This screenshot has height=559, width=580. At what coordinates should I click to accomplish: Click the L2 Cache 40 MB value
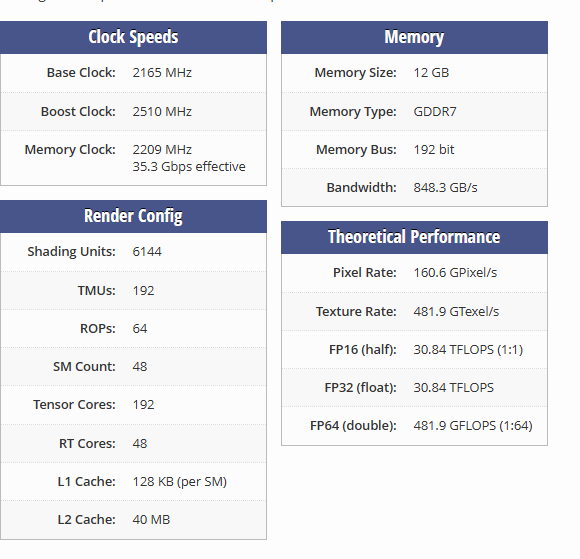[151, 520]
